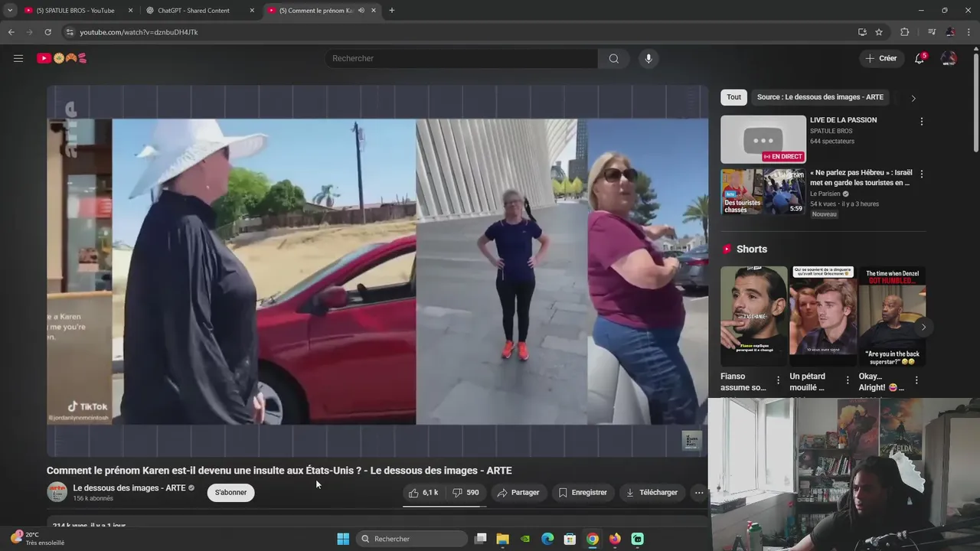This screenshot has height=551, width=980.
Task: Open the Fianso short thumbnail
Action: (753, 316)
